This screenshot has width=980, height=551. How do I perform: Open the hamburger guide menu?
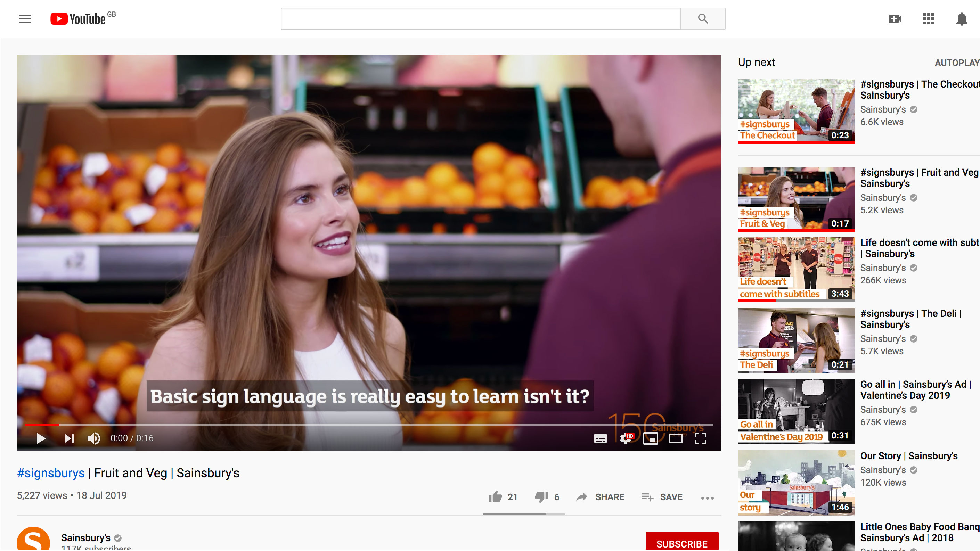click(25, 19)
